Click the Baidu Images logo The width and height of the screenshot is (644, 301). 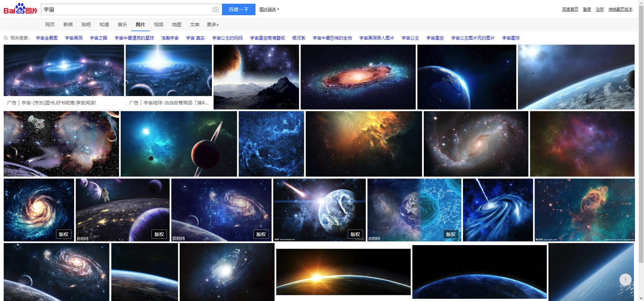[x=21, y=9]
